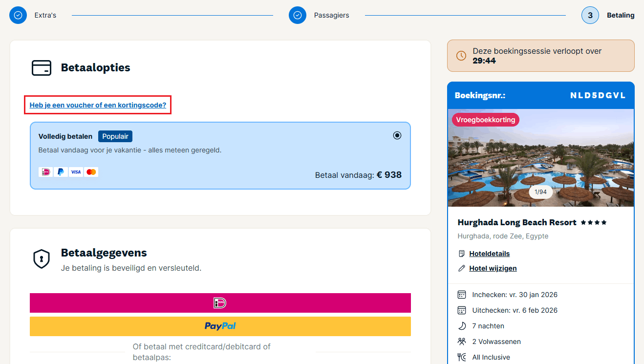Select the Volledig betalen radio button
644x364 pixels.
click(x=397, y=135)
